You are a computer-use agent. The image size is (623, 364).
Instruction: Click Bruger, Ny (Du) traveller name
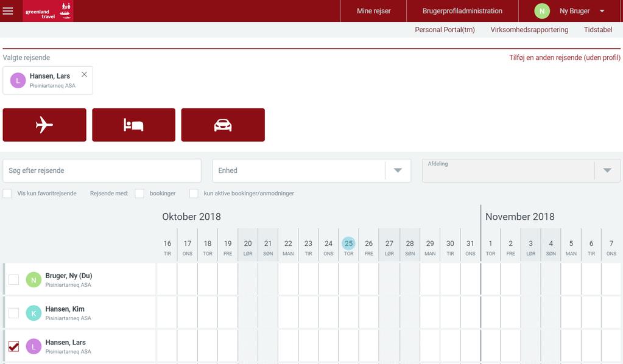pyautogui.click(x=69, y=276)
